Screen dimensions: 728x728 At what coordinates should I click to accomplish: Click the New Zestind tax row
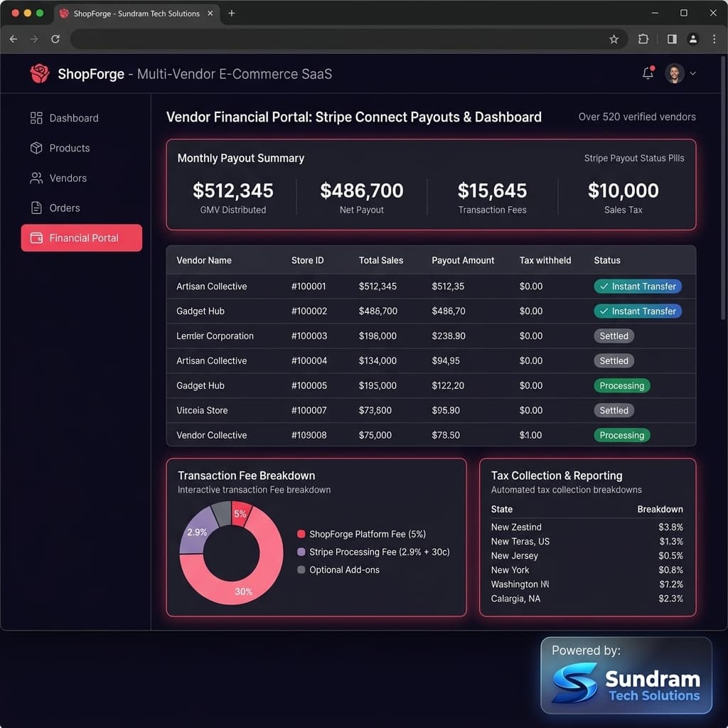tap(587, 527)
